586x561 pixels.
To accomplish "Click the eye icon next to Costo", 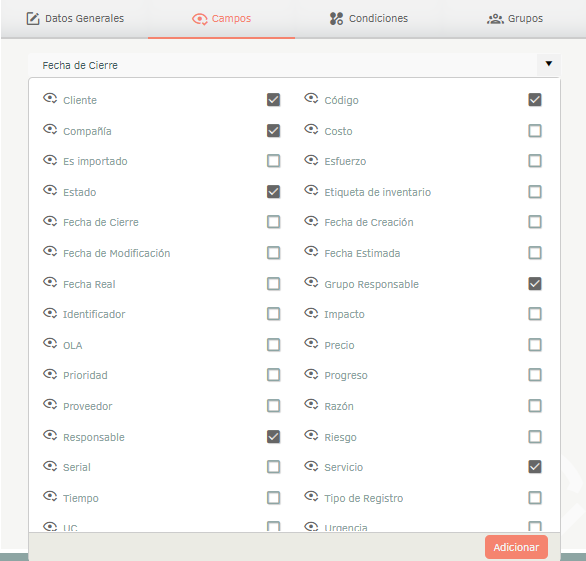I will 311,130.
